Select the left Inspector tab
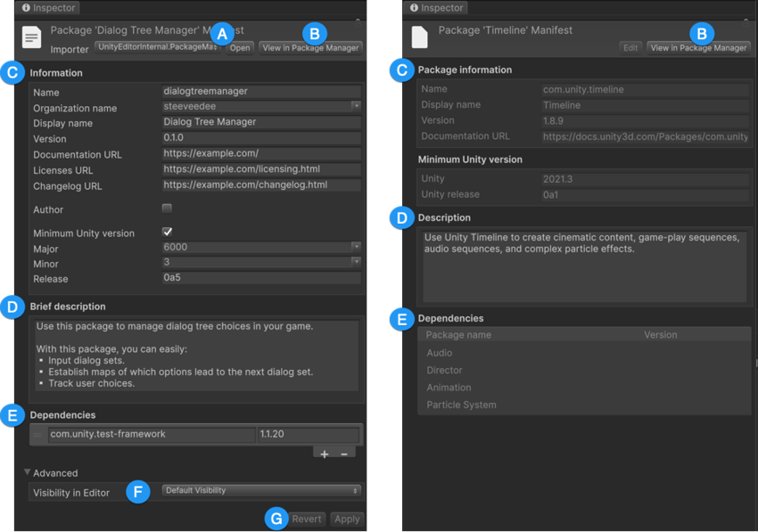Screen dimensions: 758x532 point(48,7)
